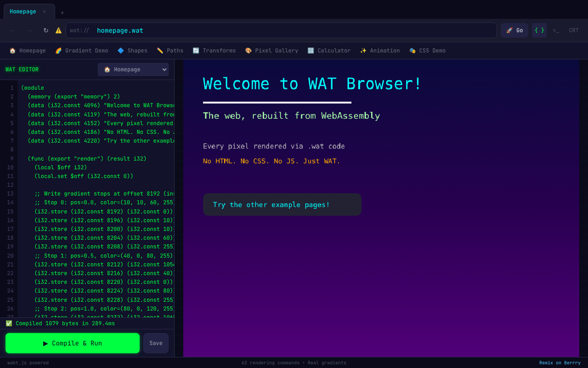The image size is (588, 368).
Task: Click code line '(local $off i32)'
Action: 61,167
